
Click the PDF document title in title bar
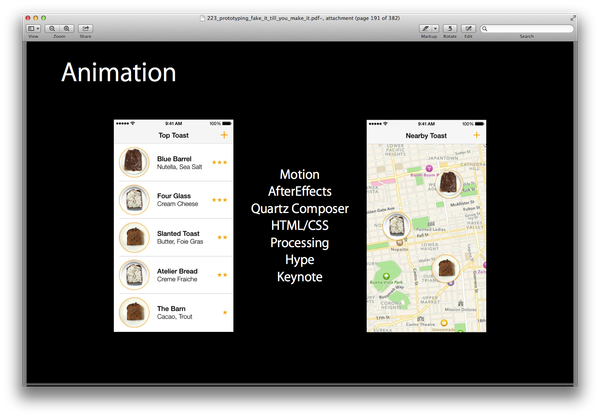300,18
